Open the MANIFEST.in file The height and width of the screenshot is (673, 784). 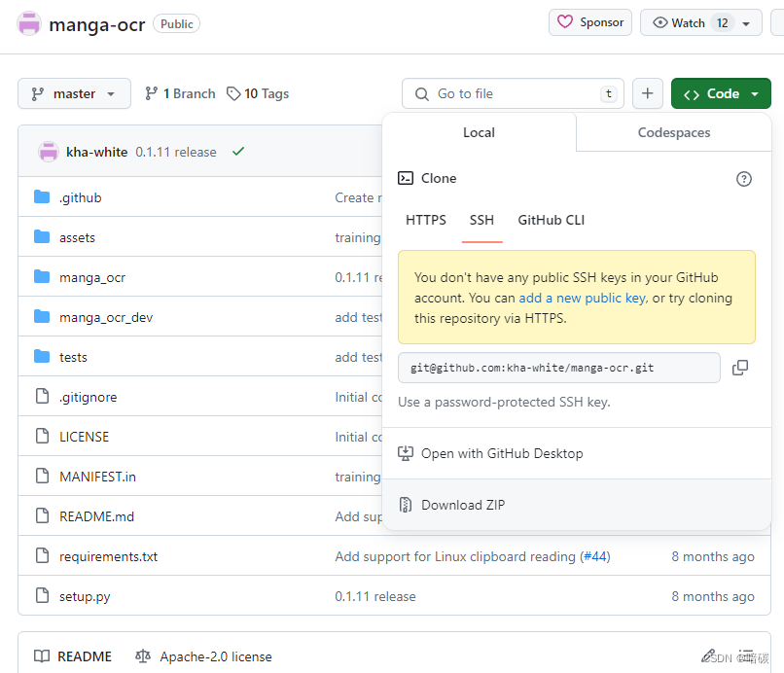pyautogui.click(x=97, y=477)
